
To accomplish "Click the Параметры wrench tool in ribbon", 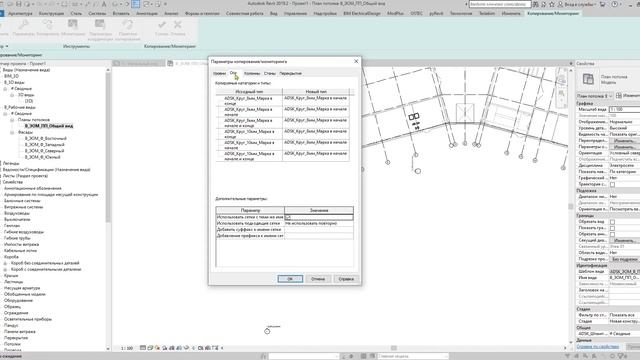I will [x=24, y=28].
